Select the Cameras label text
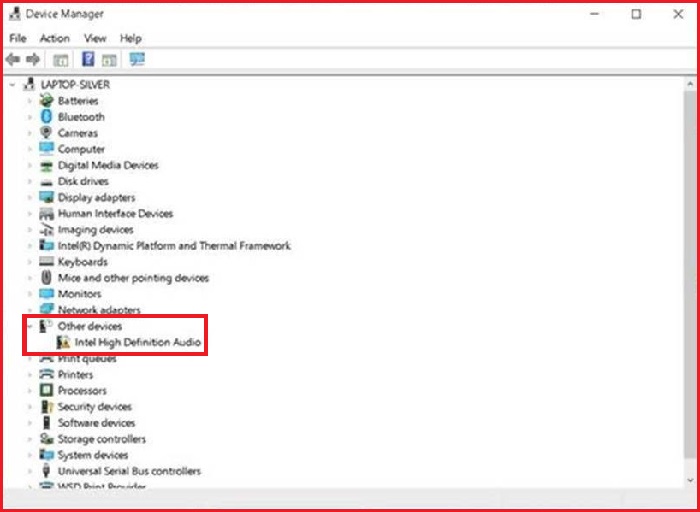This screenshot has height=512, width=700. [x=78, y=133]
